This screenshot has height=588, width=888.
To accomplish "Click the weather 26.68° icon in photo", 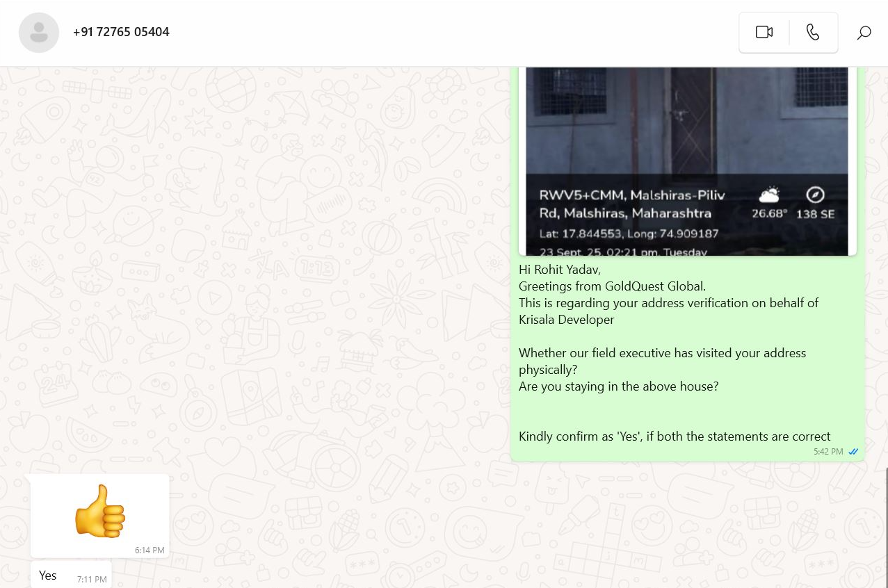I will [769, 195].
